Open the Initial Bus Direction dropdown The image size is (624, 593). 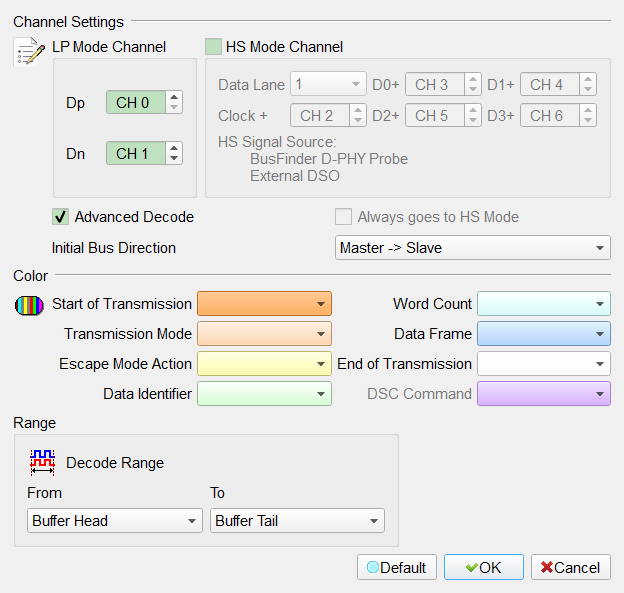point(472,248)
